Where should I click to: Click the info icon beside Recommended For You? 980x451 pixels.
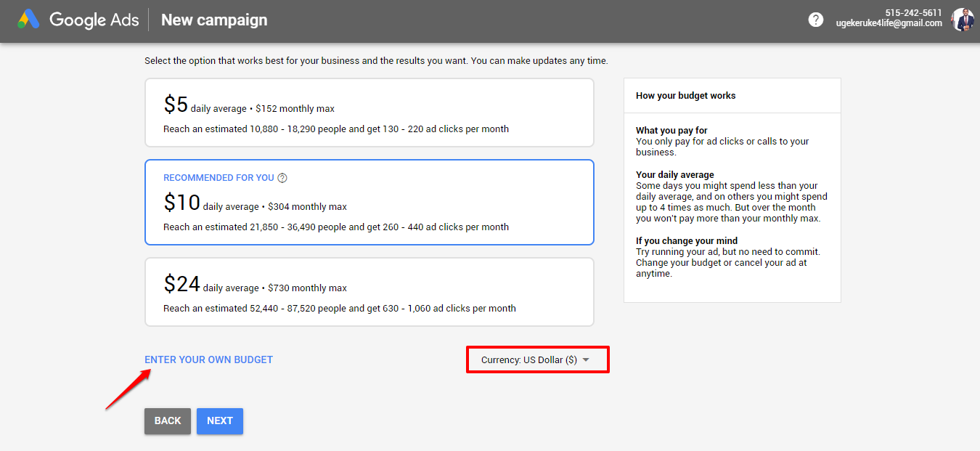(x=282, y=178)
